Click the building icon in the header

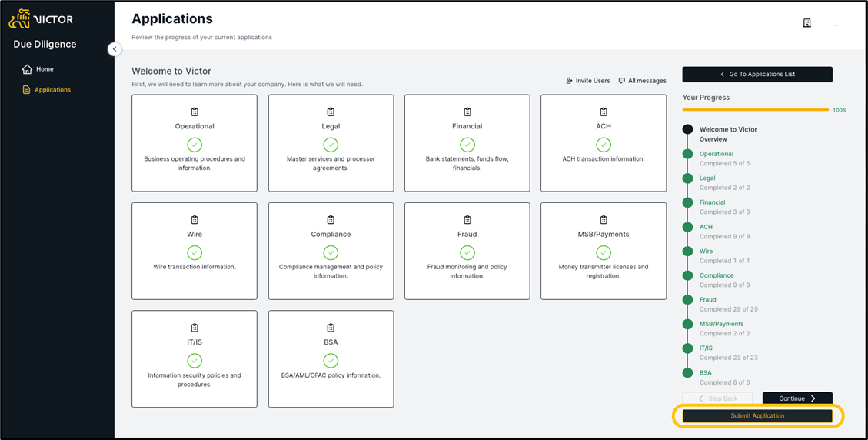click(806, 23)
